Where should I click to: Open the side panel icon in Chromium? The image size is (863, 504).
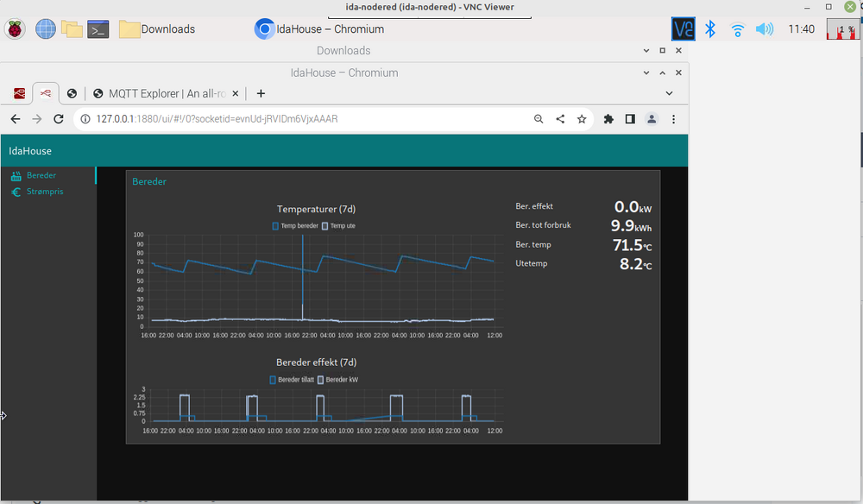(630, 119)
